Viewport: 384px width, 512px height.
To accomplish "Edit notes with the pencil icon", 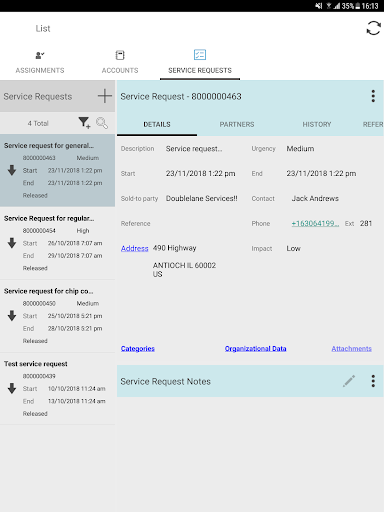I will pyautogui.click(x=349, y=381).
